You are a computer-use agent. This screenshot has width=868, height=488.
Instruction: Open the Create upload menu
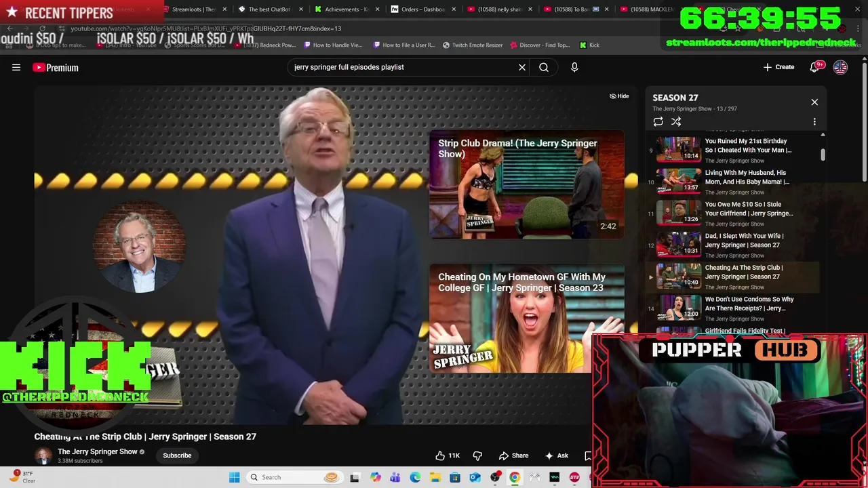778,67
